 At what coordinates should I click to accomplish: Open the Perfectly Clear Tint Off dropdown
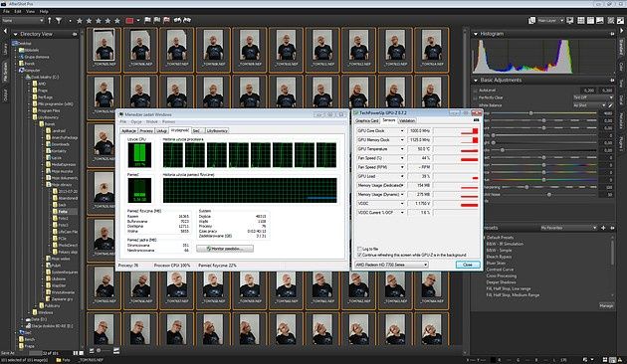click(x=593, y=97)
